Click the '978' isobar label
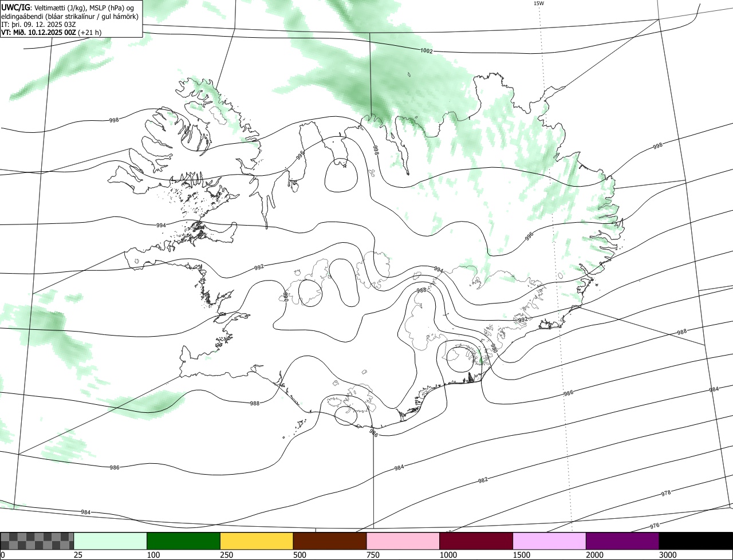 [x=665, y=493]
